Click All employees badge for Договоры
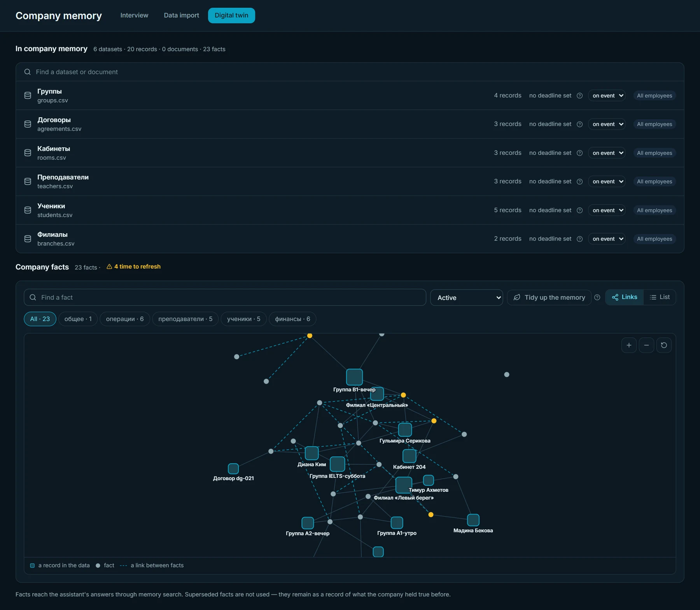 point(654,124)
